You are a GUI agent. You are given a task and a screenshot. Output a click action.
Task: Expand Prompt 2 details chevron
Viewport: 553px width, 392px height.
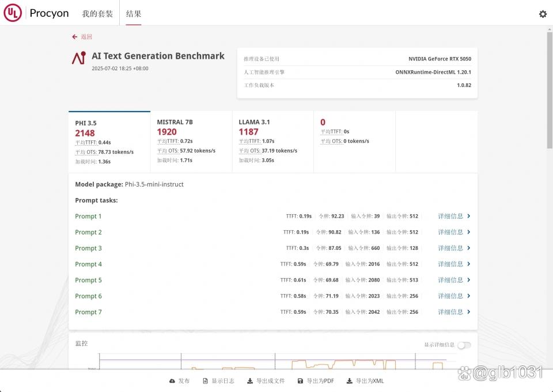(x=469, y=232)
